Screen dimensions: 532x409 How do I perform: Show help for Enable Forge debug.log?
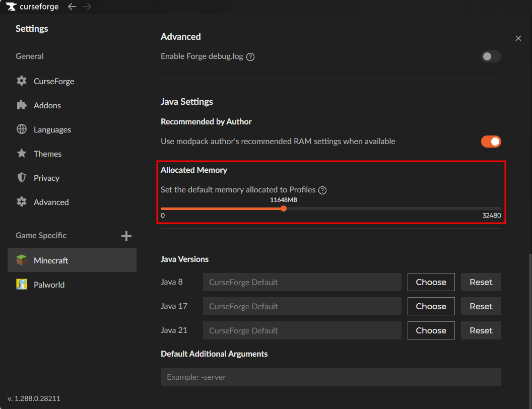[x=250, y=57]
